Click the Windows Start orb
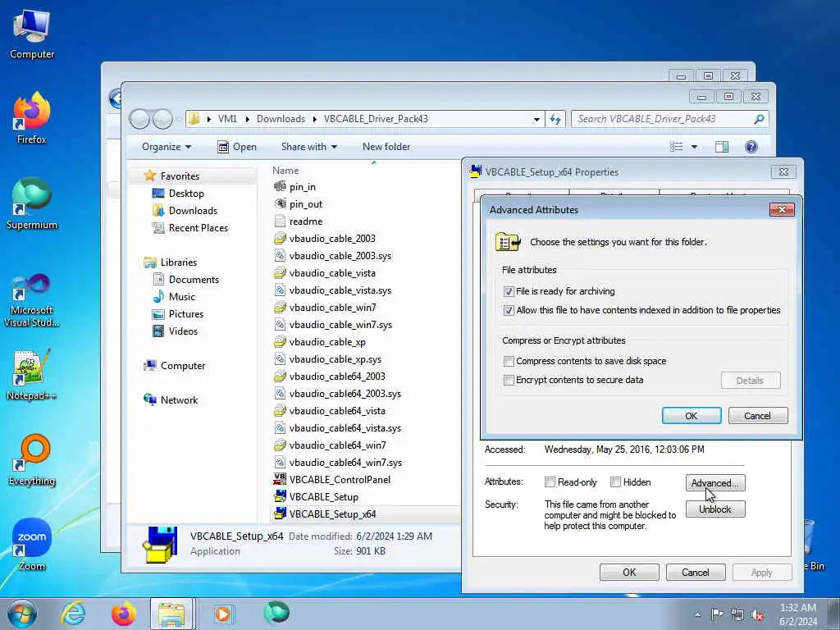The height and width of the screenshot is (630, 840). point(21,614)
